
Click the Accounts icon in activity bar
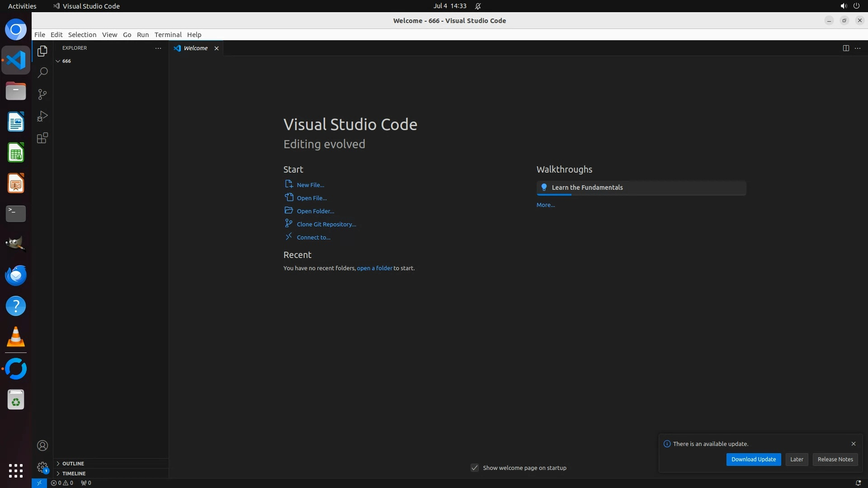(x=42, y=446)
